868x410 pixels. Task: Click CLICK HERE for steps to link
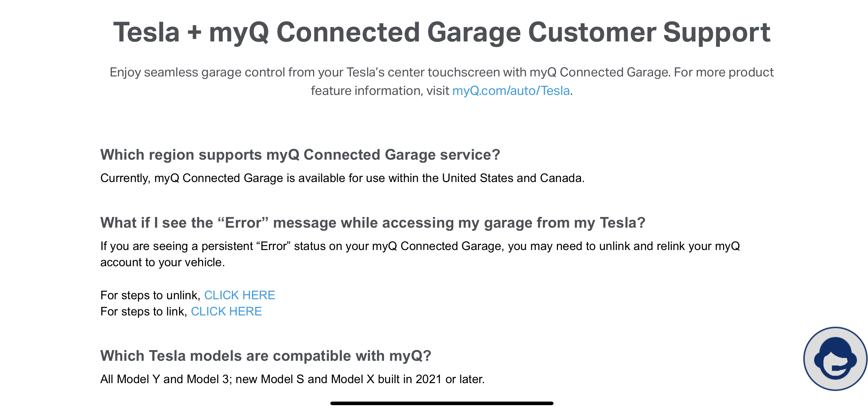pos(226,311)
